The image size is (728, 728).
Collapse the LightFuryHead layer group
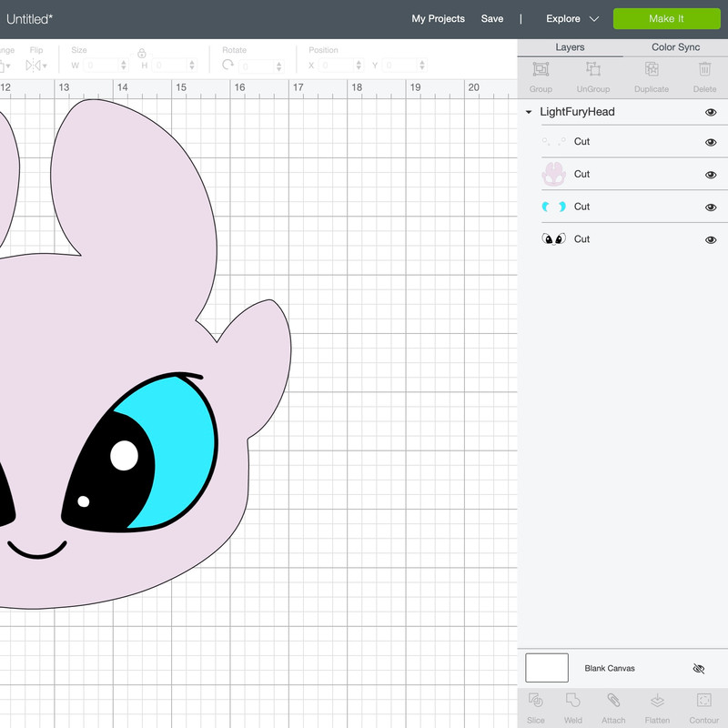(x=529, y=111)
